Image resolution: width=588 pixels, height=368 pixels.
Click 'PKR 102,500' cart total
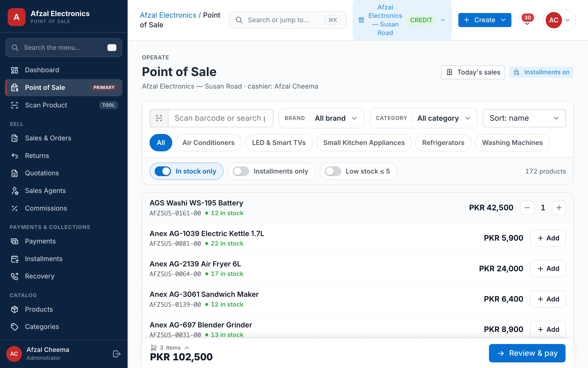click(x=181, y=357)
